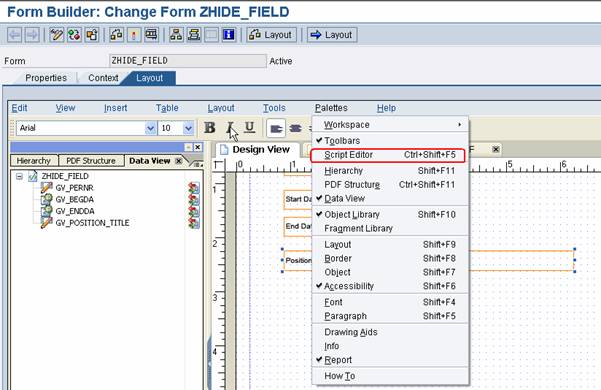601x390 pixels.
Task: Click the binding icon beside GV_POSITION_TITLE
Action: click(x=194, y=223)
